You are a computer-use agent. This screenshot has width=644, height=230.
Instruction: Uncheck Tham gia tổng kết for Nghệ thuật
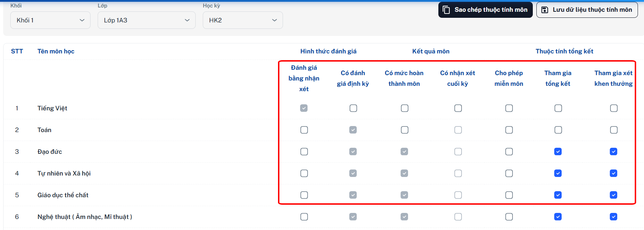coord(558,216)
